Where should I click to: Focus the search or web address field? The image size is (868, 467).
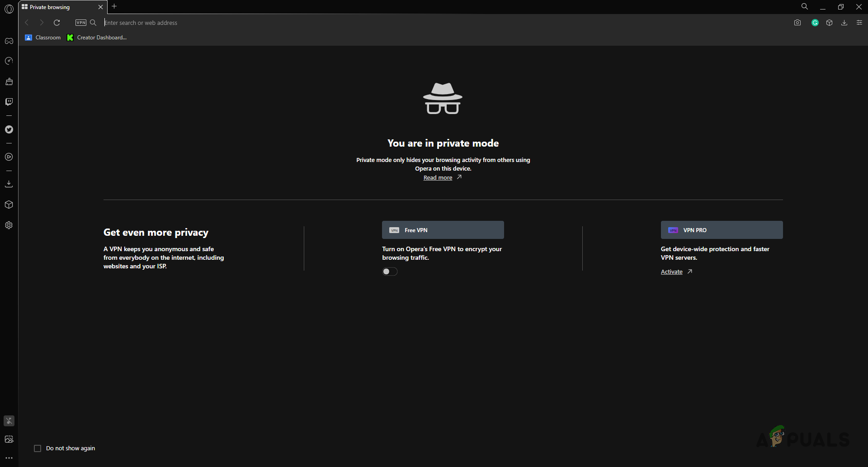(443, 23)
